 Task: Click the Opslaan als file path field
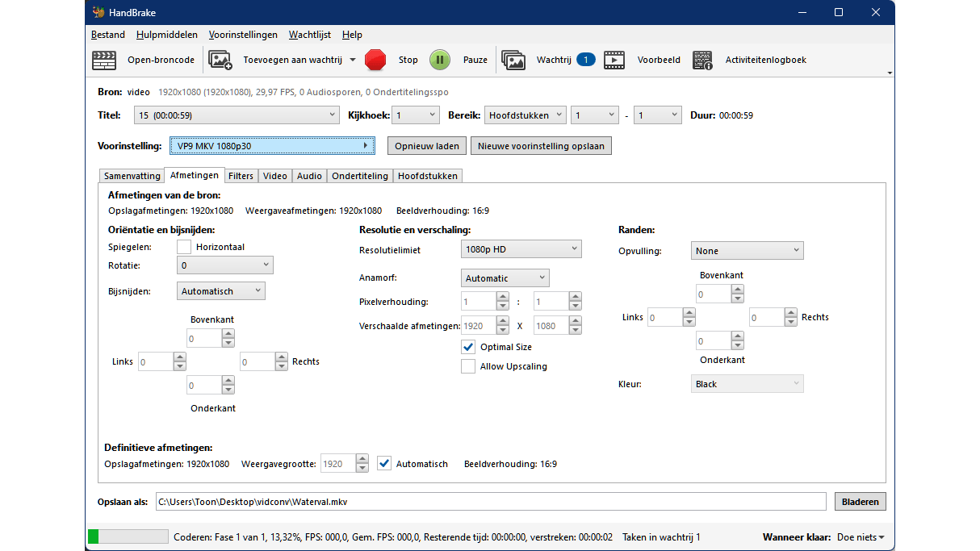click(491, 502)
